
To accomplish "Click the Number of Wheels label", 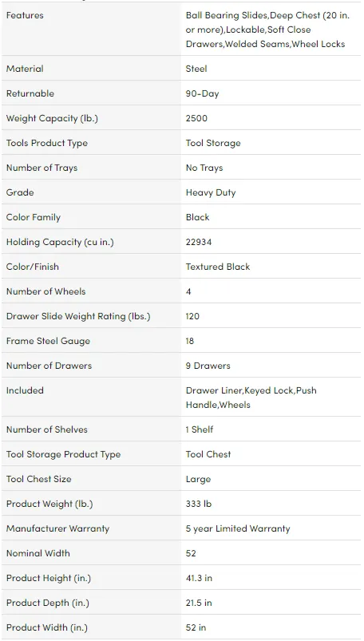I will pos(45,291).
